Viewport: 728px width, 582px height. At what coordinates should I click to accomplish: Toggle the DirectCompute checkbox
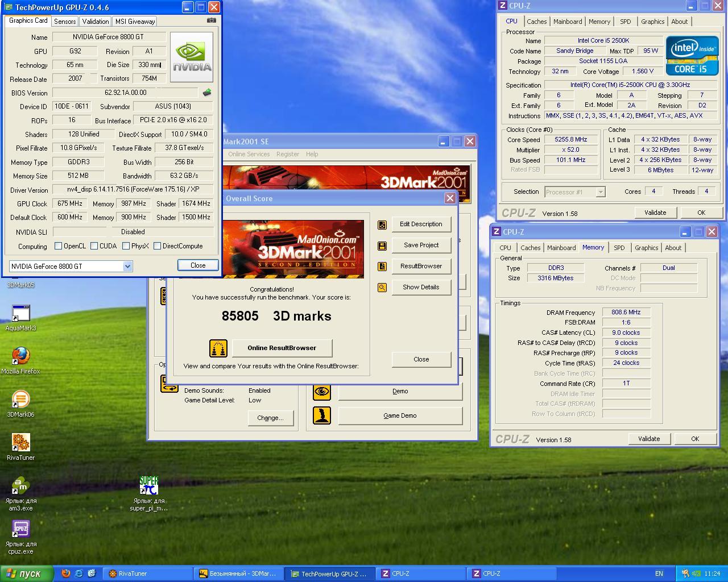click(x=157, y=246)
